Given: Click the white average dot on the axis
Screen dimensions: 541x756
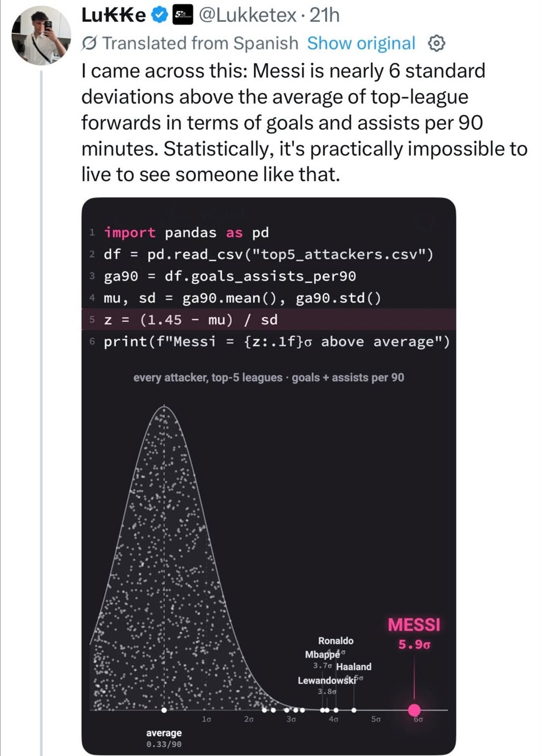Looking at the screenshot, I should click(x=164, y=710).
